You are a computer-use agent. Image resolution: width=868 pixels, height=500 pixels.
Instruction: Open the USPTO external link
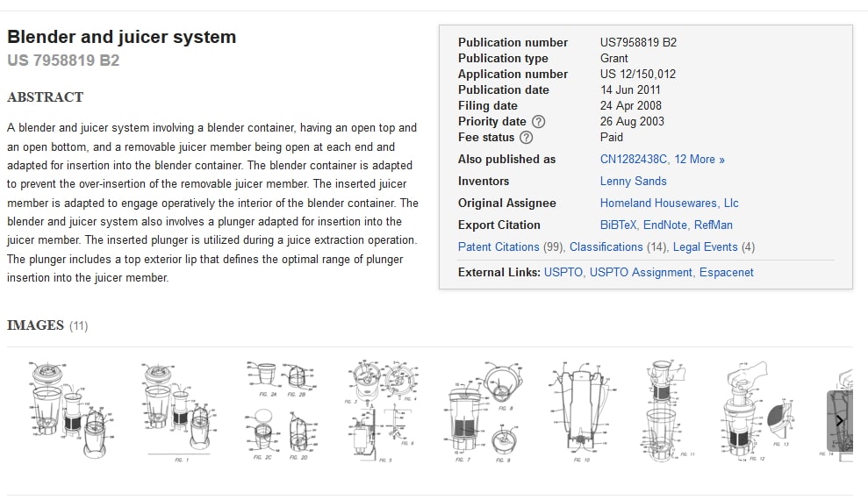click(563, 273)
